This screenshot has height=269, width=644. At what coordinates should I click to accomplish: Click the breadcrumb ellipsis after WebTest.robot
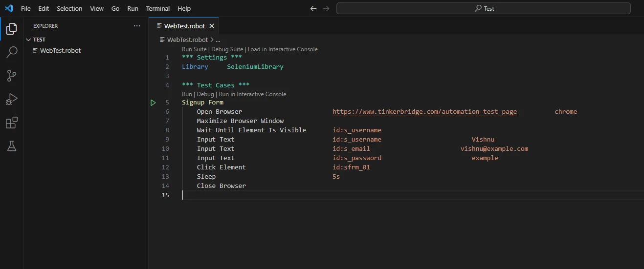[218, 40]
